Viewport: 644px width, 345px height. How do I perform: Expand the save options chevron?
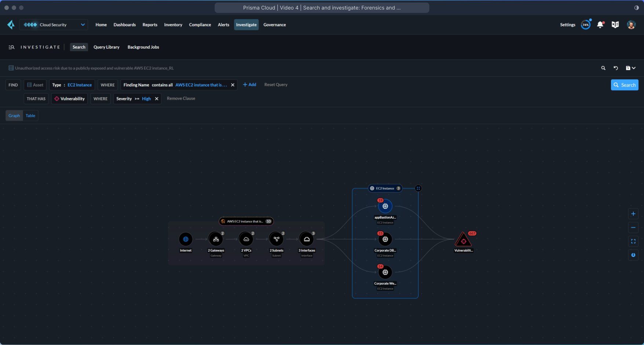point(634,68)
